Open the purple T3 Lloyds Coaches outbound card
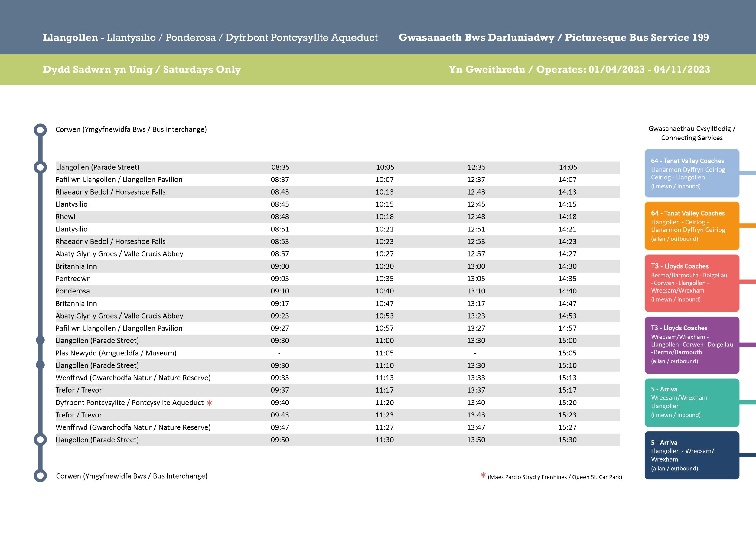756x533 pixels. pyautogui.click(x=692, y=345)
